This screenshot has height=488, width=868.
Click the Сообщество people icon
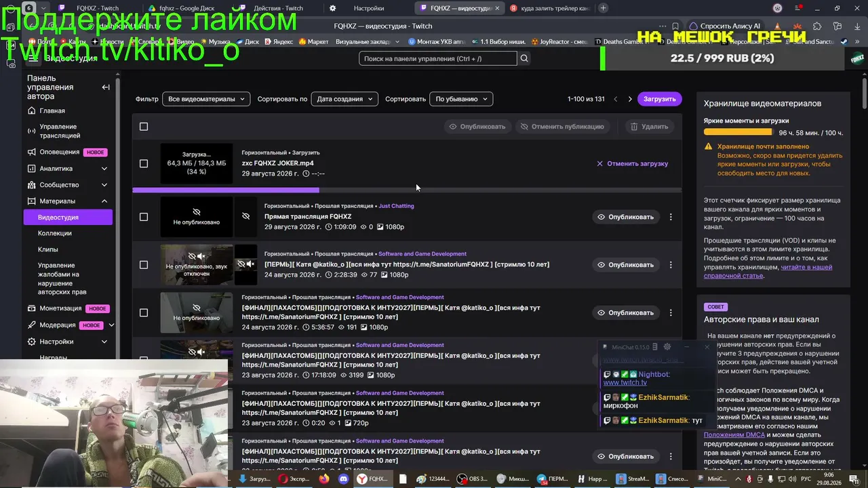pyautogui.click(x=32, y=184)
